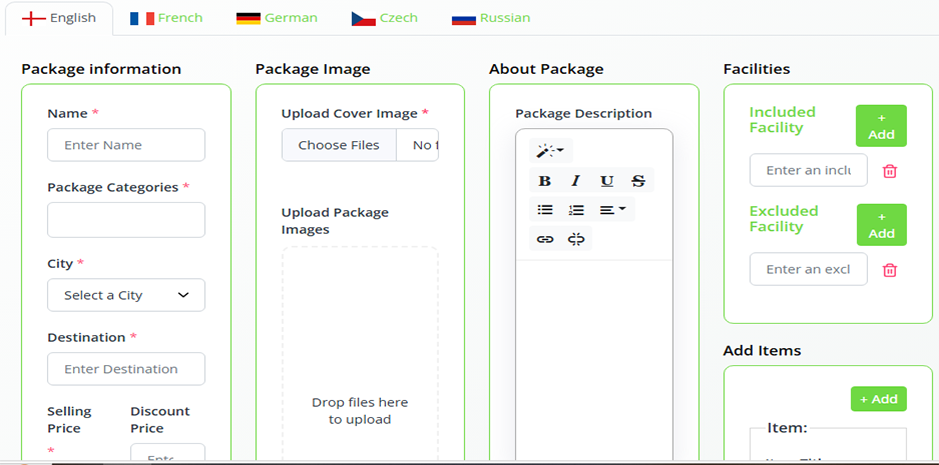Switch to the French language tab
939x465 pixels.
(x=167, y=18)
